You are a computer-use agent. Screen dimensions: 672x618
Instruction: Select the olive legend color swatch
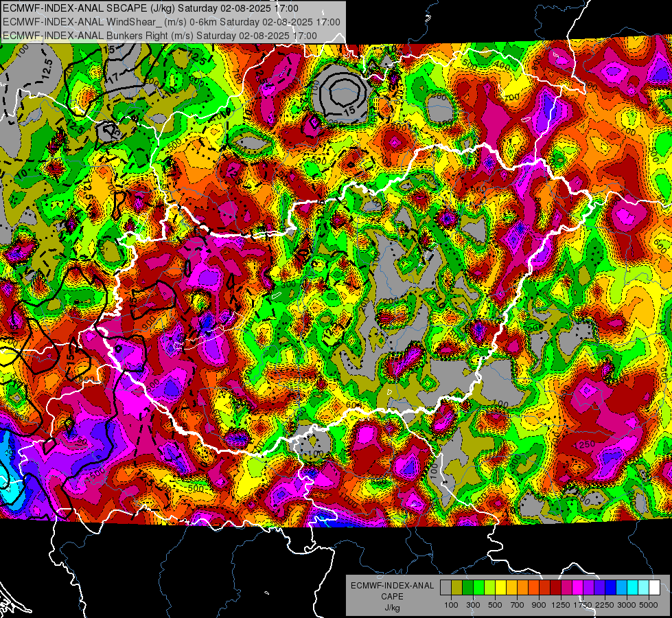tap(457, 588)
